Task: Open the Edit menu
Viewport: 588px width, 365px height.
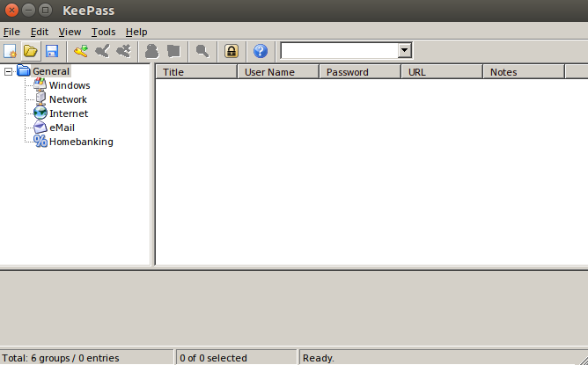Action: tap(40, 32)
